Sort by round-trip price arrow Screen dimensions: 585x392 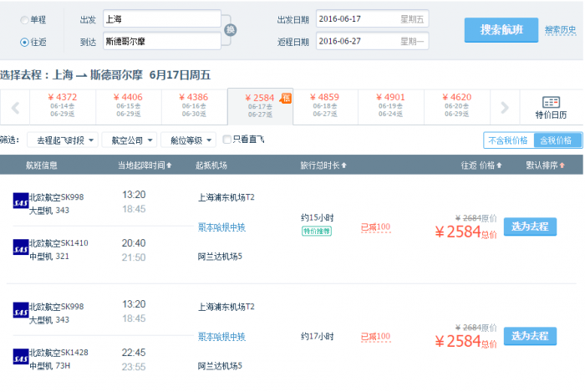499,165
